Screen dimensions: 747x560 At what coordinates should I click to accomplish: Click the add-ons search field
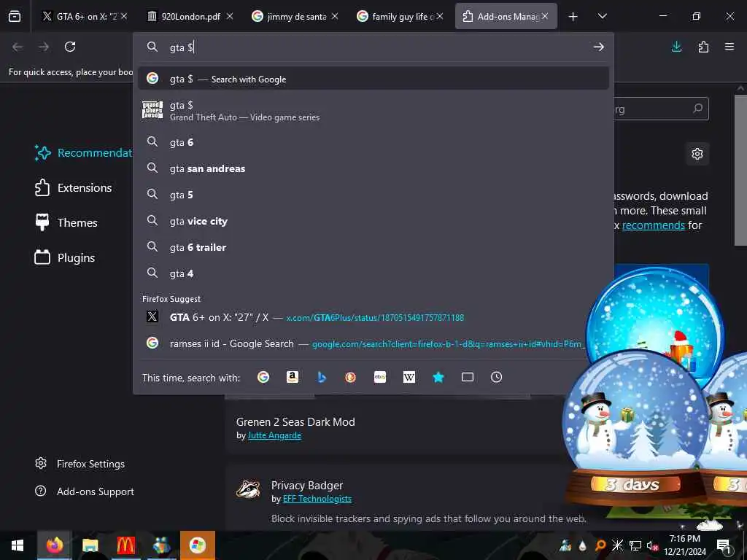659,109
